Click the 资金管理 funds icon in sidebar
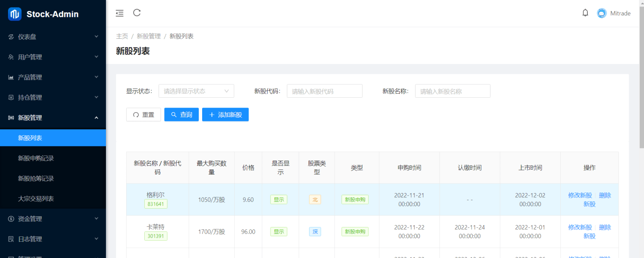The width and height of the screenshot is (644, 258). click(x=11, y=219)
